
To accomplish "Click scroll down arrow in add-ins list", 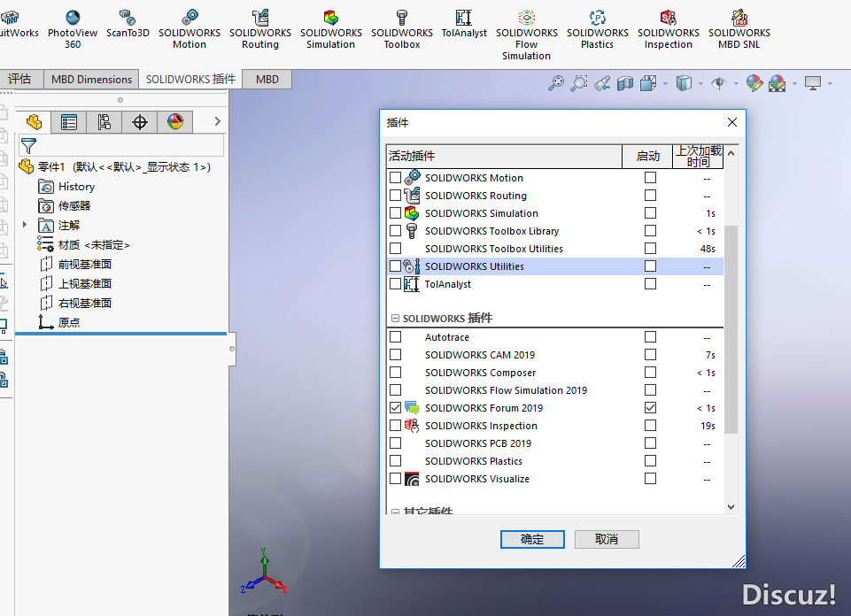I will (x=731, y=507).
